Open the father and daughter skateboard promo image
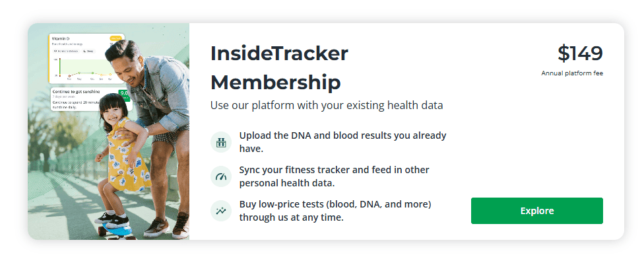Viewport: 644px width, 263px height. point(108,131)
